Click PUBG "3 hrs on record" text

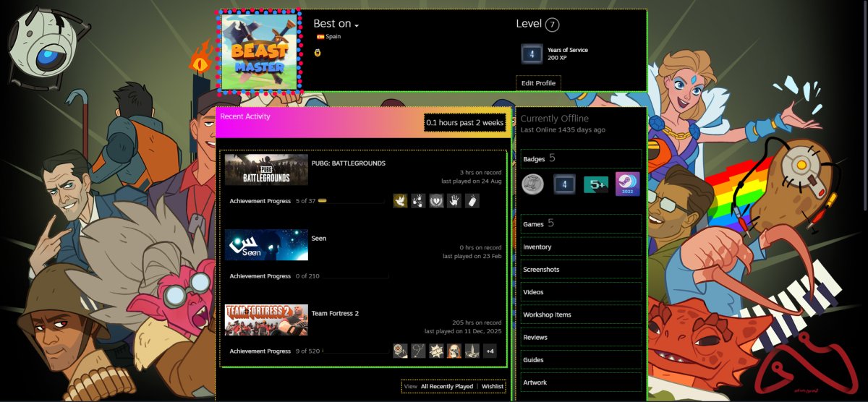[480, 173]
